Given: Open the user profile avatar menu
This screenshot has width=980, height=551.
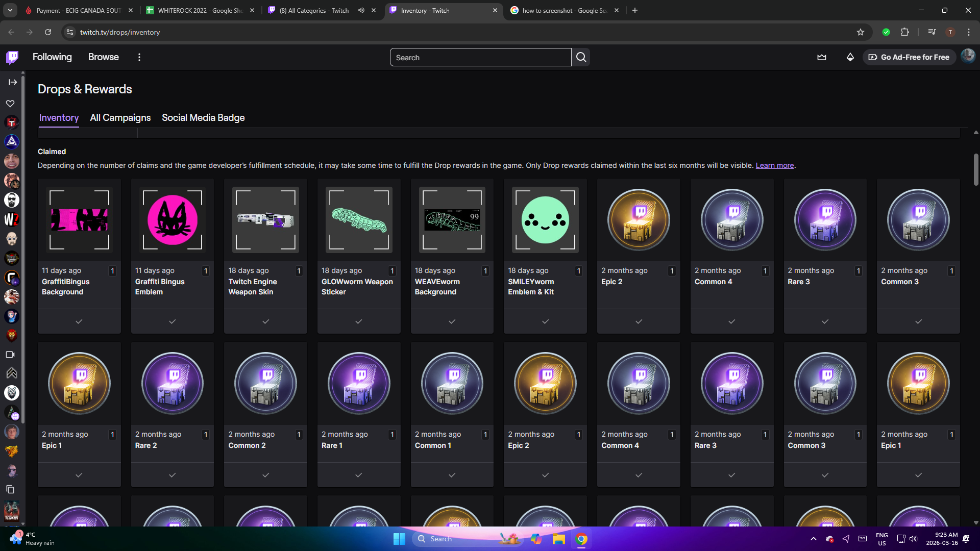Looking at the screenshot, I should coord(967,56).
